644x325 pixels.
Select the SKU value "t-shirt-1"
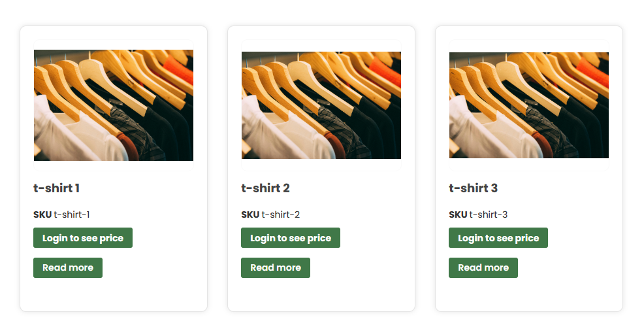[72, 214]
